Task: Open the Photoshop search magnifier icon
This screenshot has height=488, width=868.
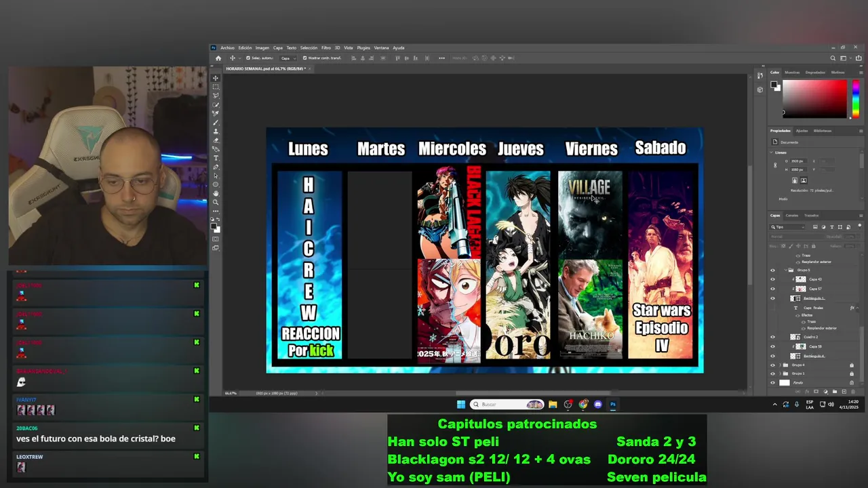Action: coord(833,58)
